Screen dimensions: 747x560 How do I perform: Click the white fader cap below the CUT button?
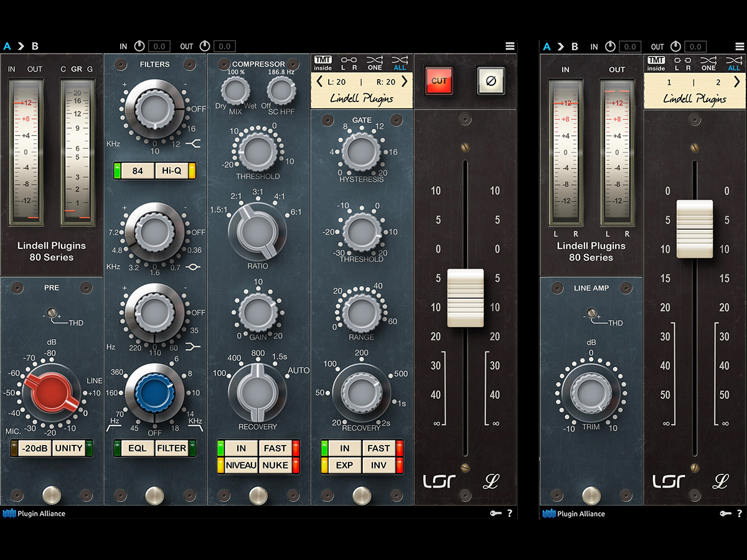[x=465, y=297]
